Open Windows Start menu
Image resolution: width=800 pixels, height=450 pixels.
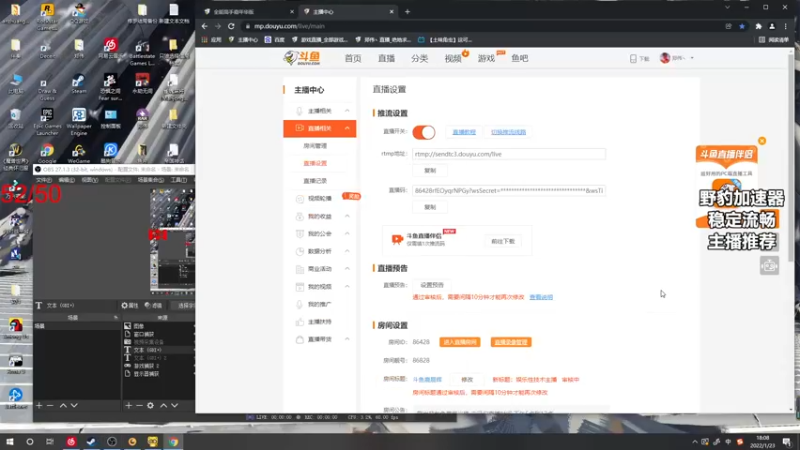point(10,441)
